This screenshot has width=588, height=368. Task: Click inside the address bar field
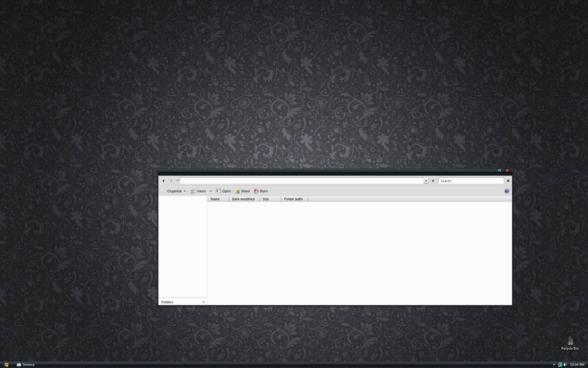tap(302, 181)
